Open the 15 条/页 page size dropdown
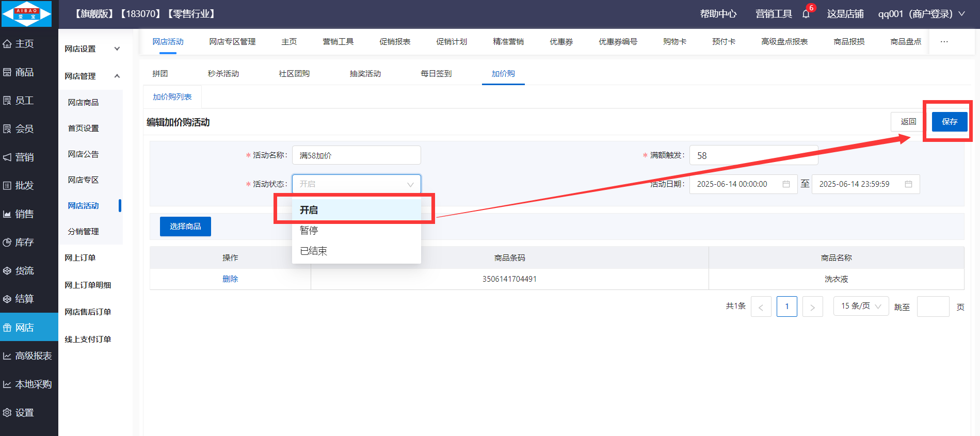980x436 pixels. (861, 306)
